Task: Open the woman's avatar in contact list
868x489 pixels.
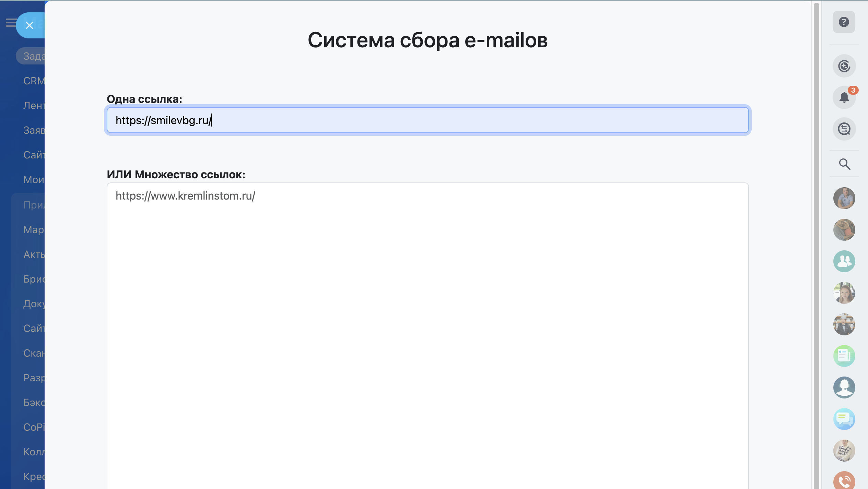Action: click(x=844, y=293)
